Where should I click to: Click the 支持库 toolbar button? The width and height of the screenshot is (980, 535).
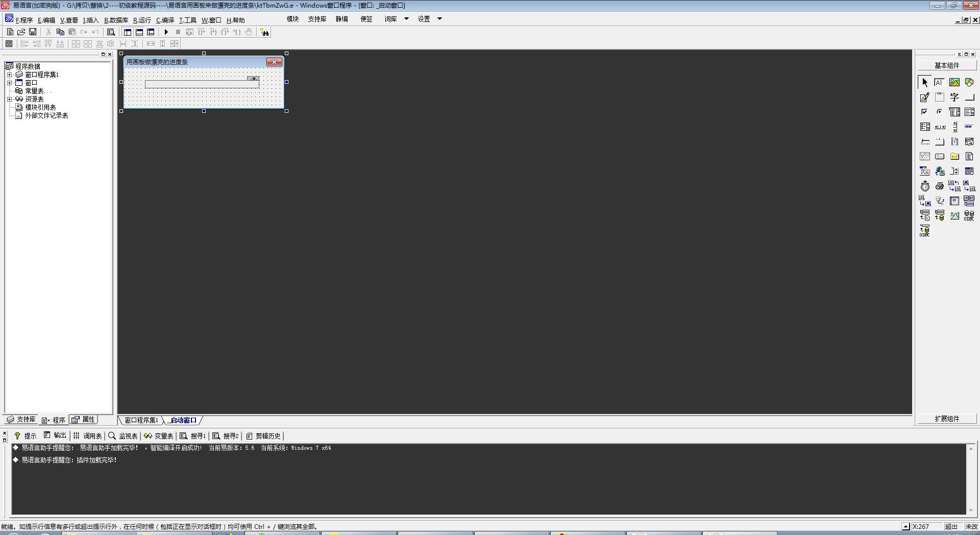click(316, 19)
